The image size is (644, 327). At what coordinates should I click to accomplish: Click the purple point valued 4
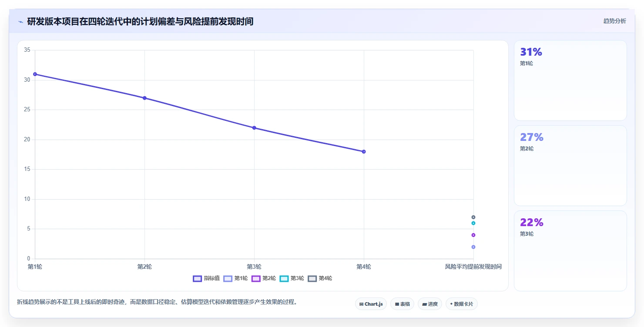(473, 235)
